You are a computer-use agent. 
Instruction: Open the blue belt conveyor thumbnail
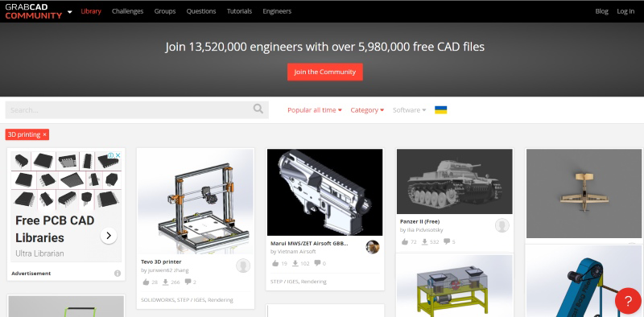tap(584, 282)
